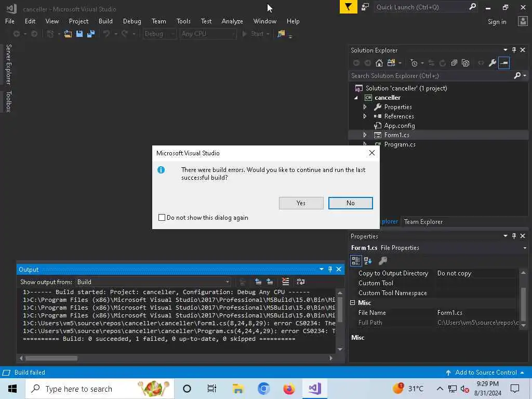
Task: Click the Solution Explorer search magnifier icon
Action: 517,75
